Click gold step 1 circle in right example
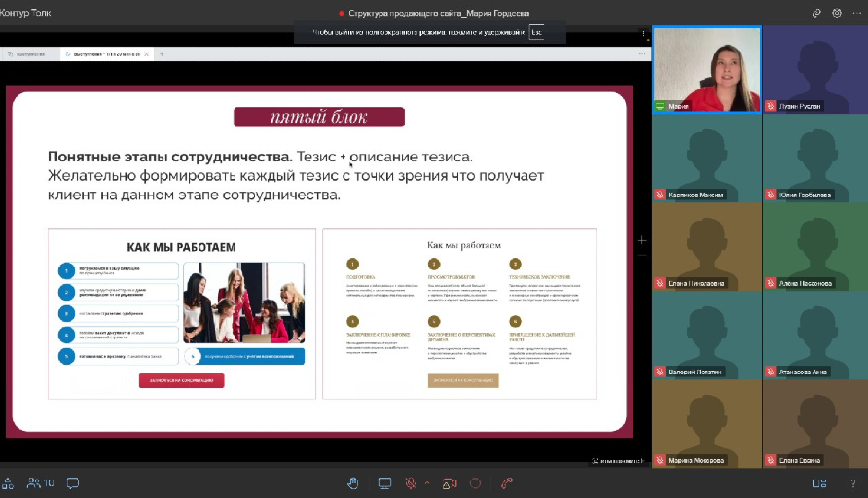 352,264
